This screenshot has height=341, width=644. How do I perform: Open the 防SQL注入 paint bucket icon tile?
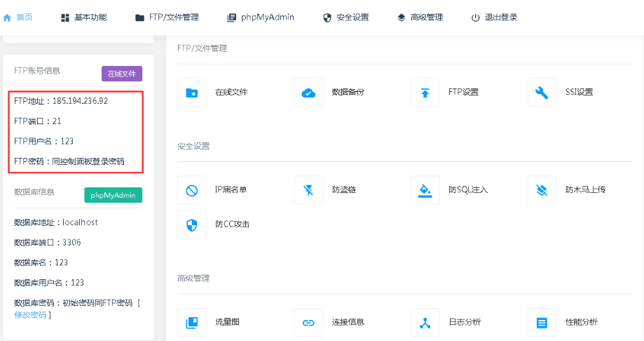[425, 190]
